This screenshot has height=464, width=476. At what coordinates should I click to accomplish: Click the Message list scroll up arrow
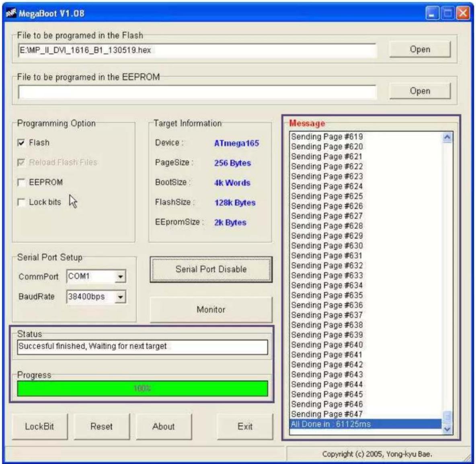point(447,137)
